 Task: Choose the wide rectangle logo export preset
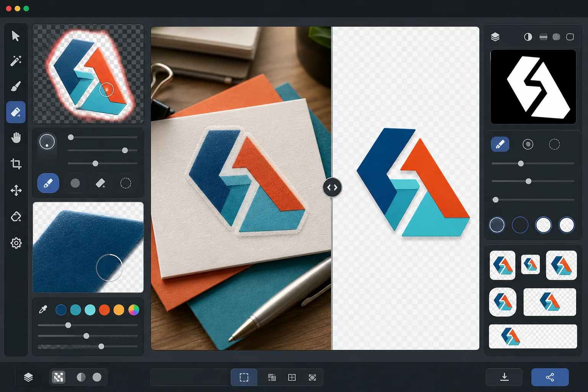[550, 302]
